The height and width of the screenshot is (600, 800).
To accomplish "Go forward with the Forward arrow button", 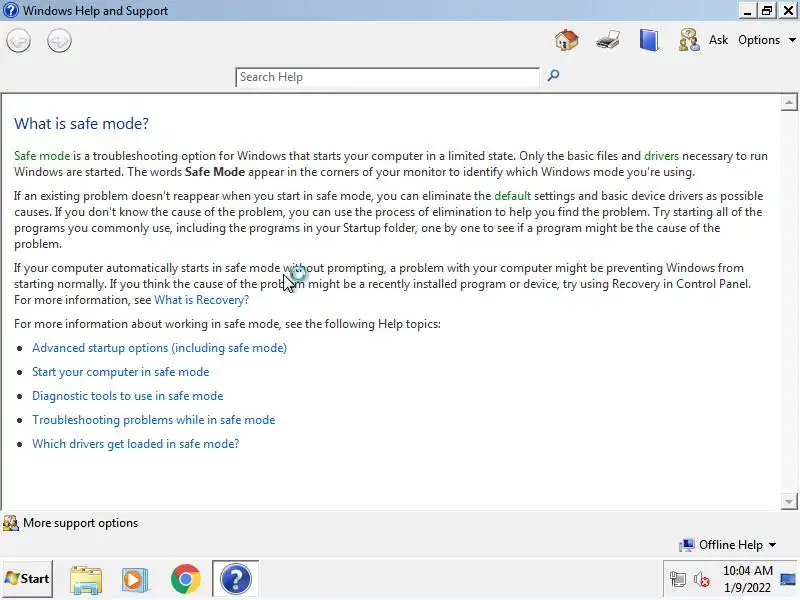I will (59, 40).
